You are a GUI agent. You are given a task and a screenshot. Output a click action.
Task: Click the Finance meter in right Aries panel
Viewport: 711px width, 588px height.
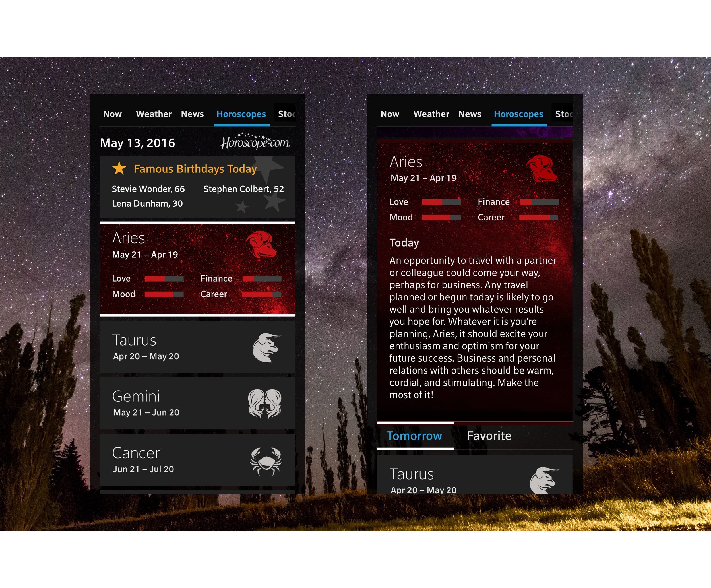tap(539, 202)
